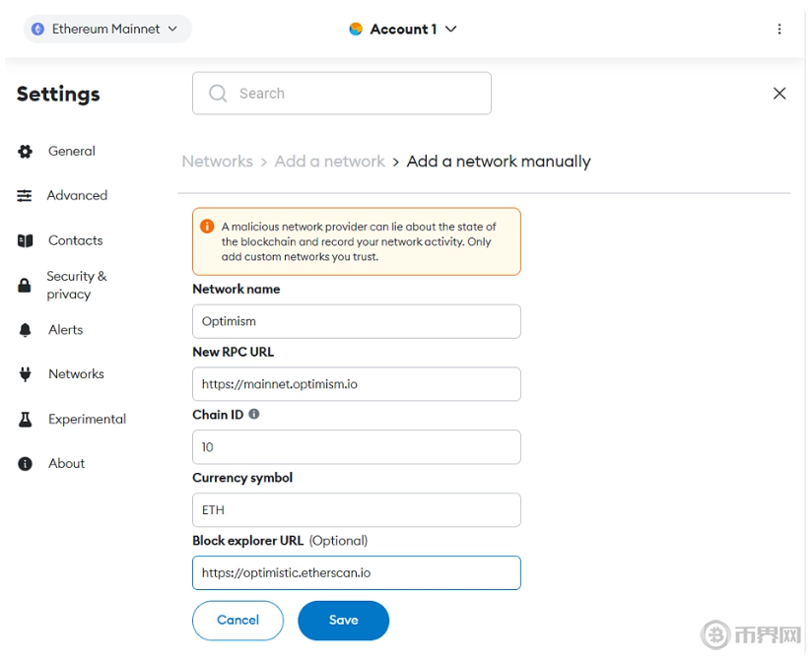
Task: Click the Networks plug icon
Action: (26, 374)
